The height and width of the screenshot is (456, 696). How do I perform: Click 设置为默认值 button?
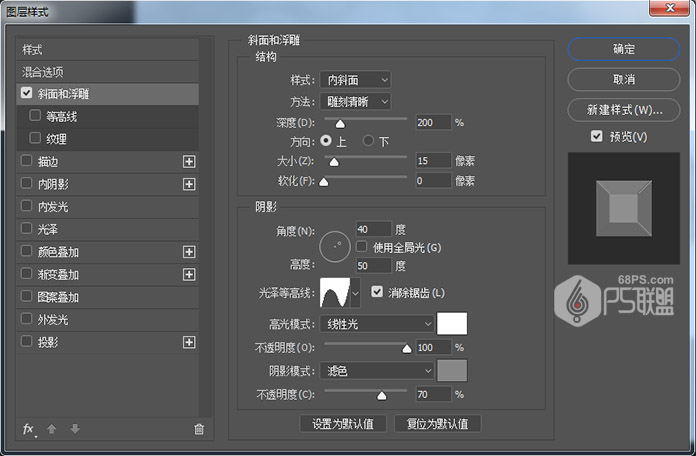(x=343, y=424)
